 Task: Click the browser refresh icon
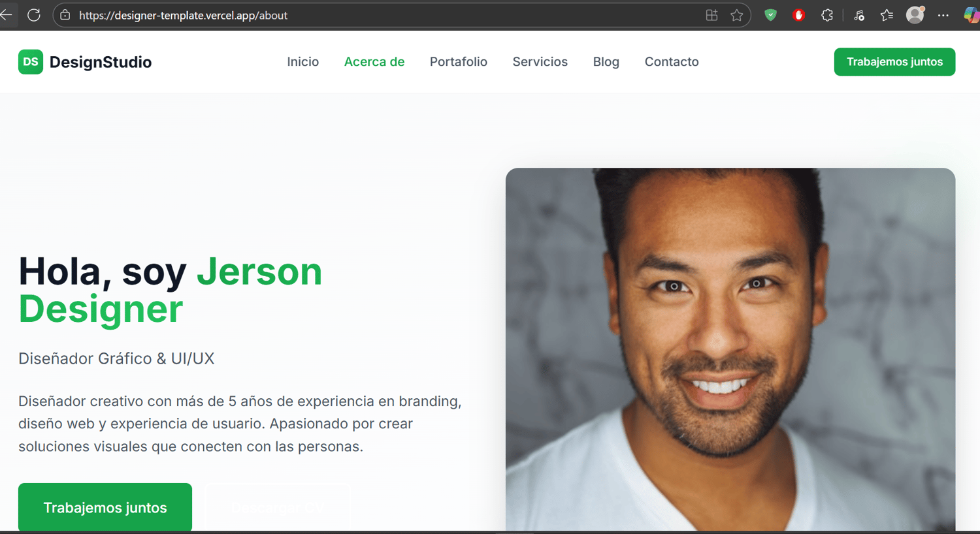coord(34,15)
